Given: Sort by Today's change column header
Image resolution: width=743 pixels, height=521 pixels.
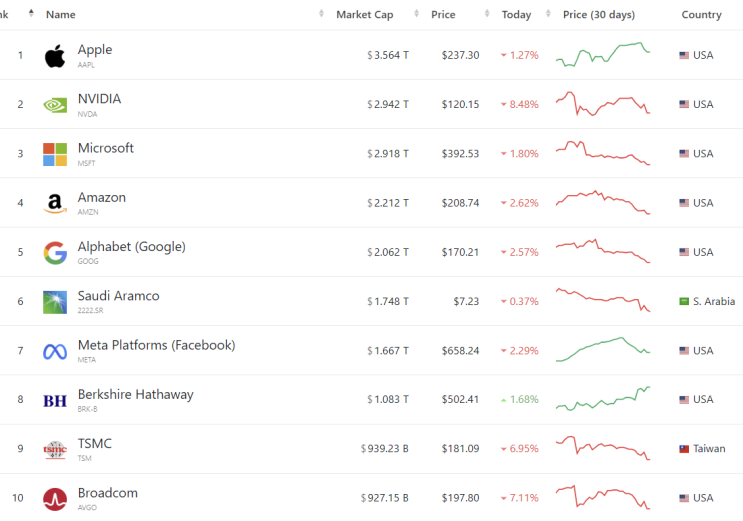Looking at the screenshot, I should [x=516, y=15].
